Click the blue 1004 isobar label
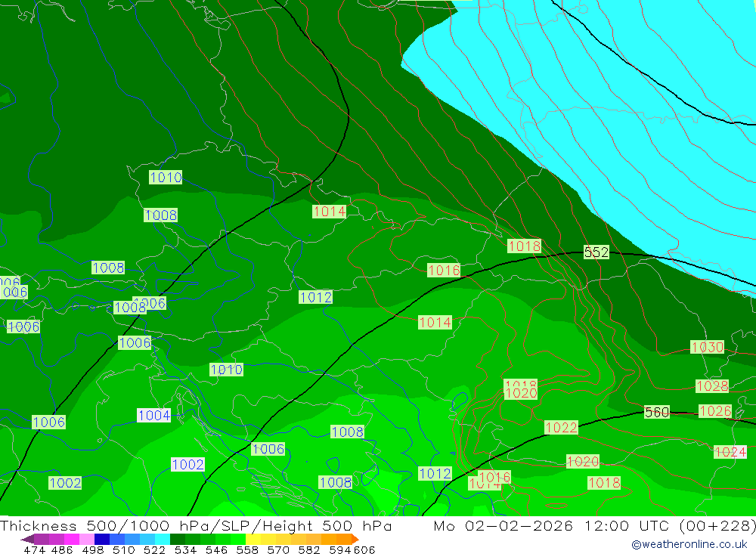Image resolution: width=756 pixels, height=554 pixels. click(153, 416)
